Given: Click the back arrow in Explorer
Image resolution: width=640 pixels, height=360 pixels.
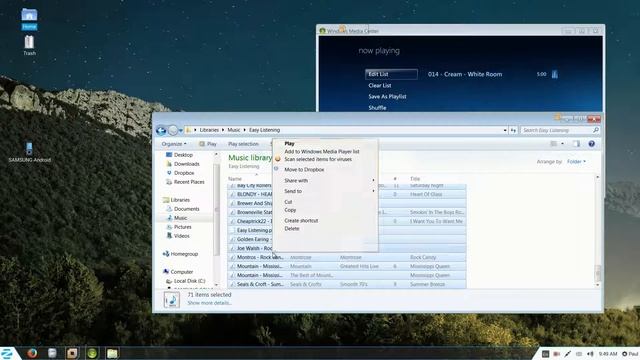Looking at the screenshot, I should tap(161, 130).
